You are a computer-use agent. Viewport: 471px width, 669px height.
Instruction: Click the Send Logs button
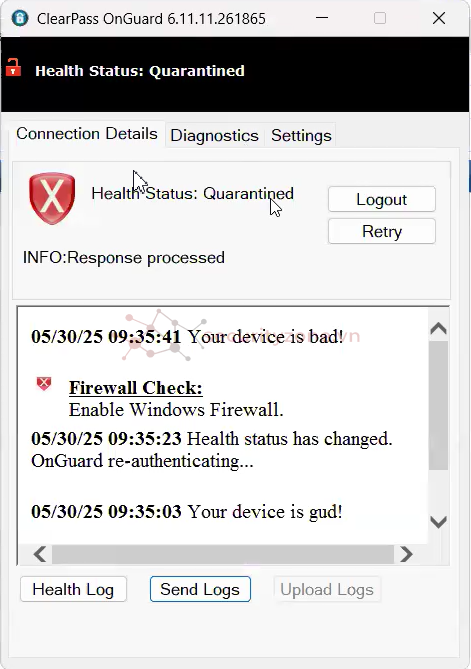200,589
